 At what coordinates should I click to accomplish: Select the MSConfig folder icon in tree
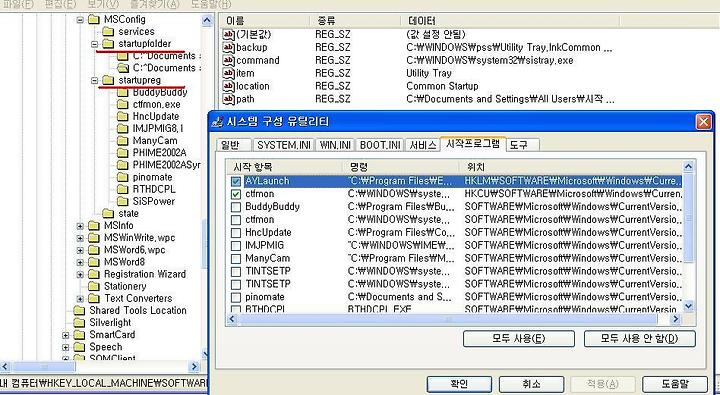click(94, 19)
